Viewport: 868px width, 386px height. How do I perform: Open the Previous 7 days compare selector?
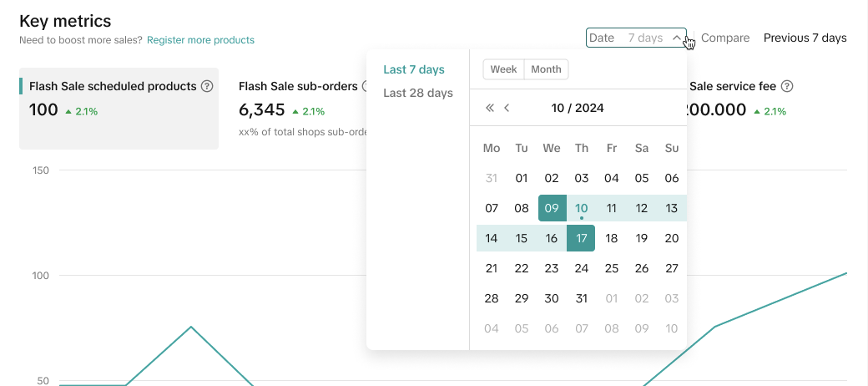pos(805,38)
